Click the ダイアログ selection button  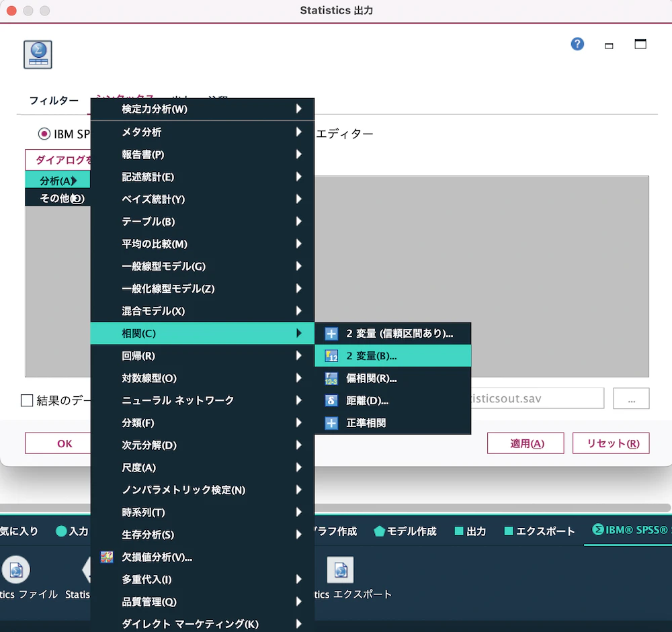(58, 160)
